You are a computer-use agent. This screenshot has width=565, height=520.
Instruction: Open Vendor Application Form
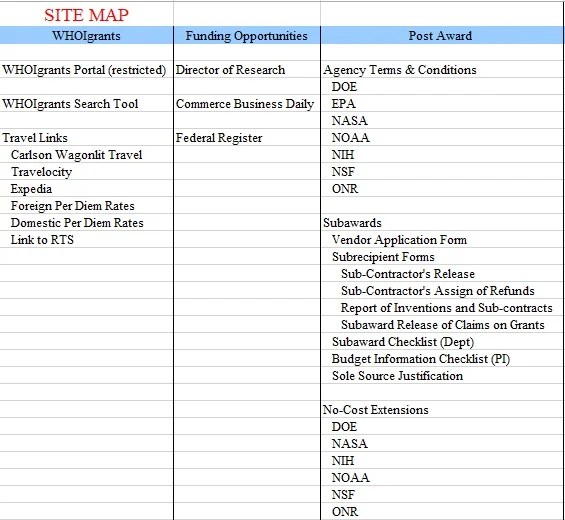[399, 240]
